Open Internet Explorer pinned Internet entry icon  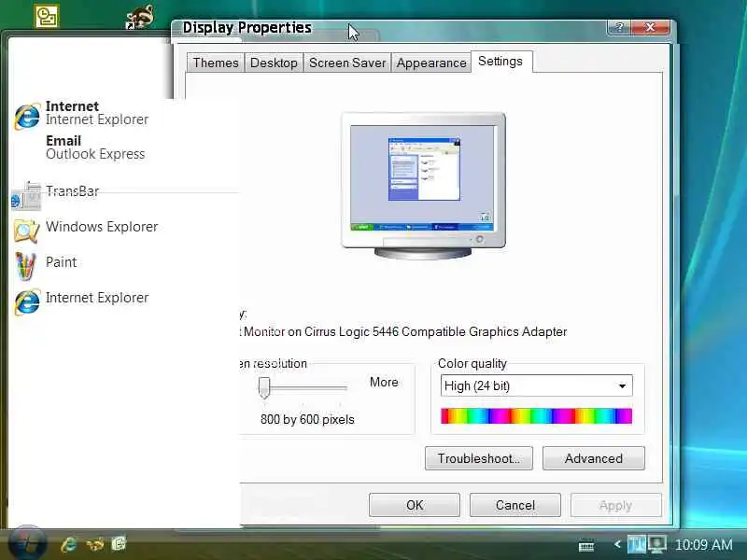coord(27,115)
